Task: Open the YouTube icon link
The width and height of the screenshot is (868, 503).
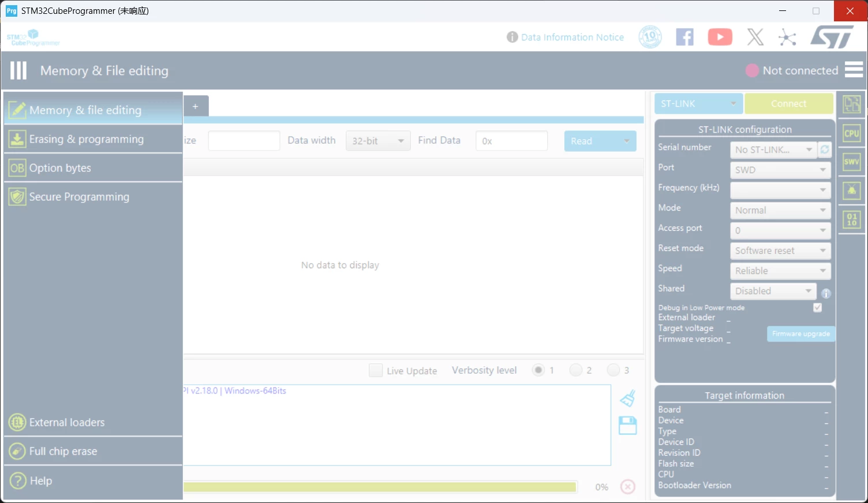Action: point(720,37)
